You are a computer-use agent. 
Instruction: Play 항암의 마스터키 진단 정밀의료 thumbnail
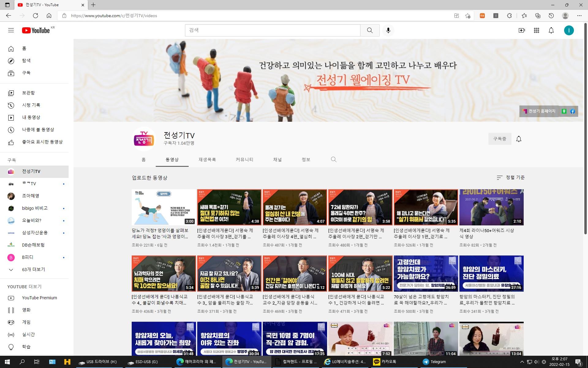(492, 274)
